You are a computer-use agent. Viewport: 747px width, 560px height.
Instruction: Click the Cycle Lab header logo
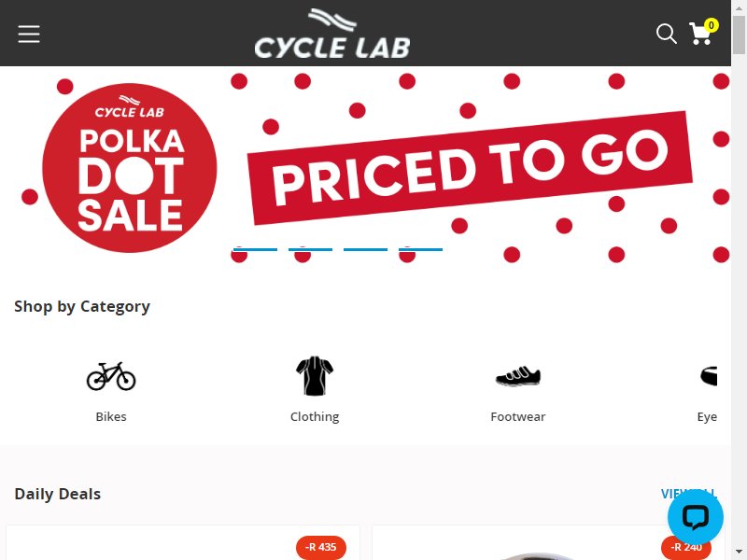point(332,34)
